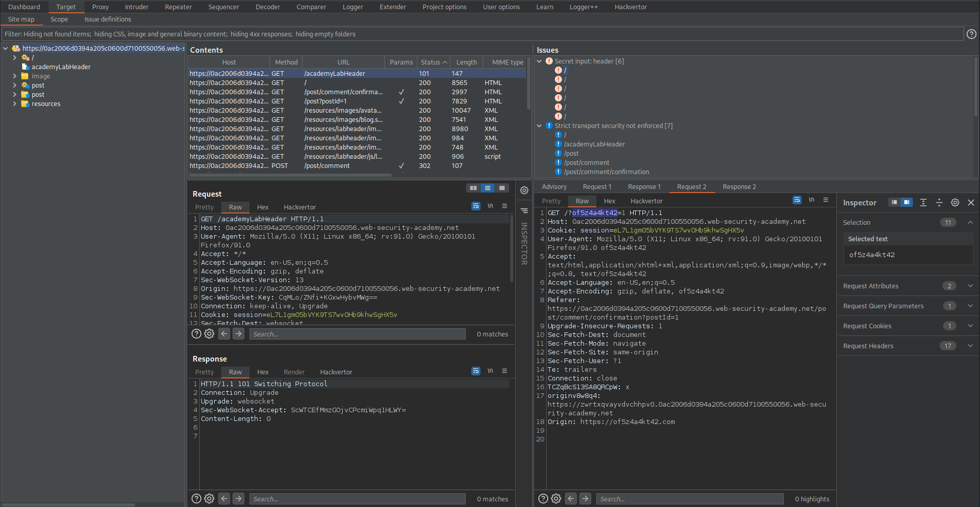
Task: Collapse the Inspector Selection section
Action: tap(970, 222)
